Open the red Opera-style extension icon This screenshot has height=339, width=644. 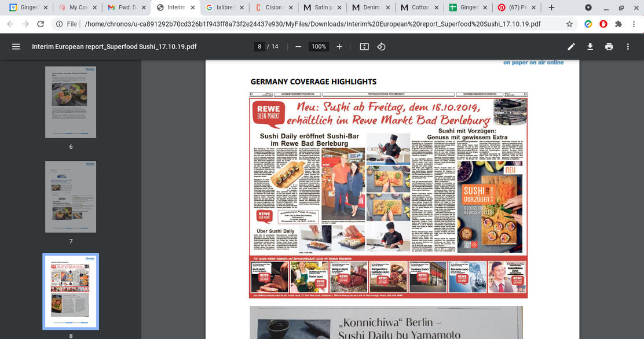(x=603, y=24)
